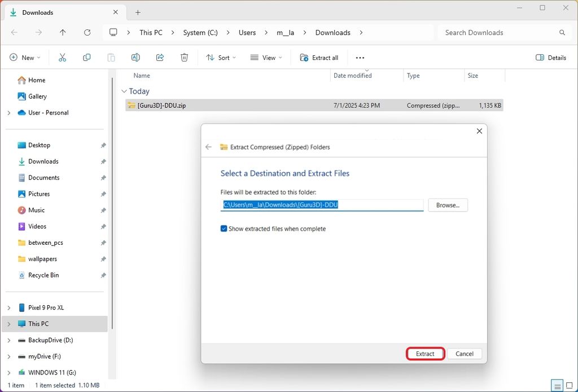Click the Browse... button
The height and width of the screenshot is (392, 578).
[448, 205]
